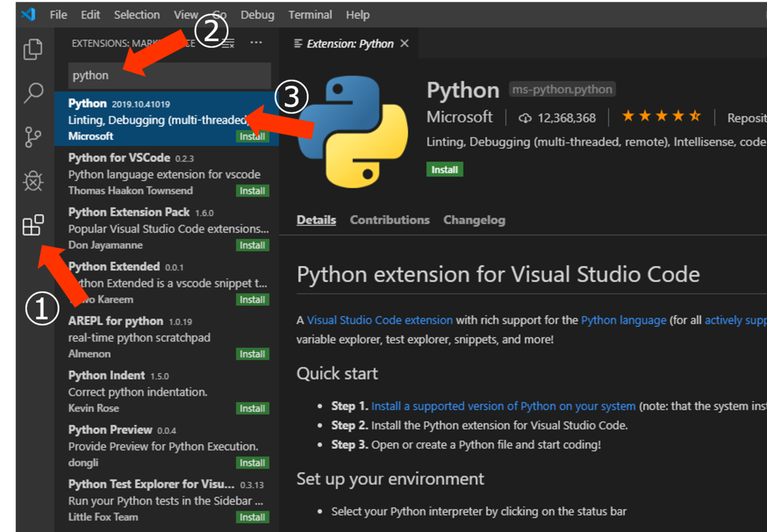Open the Terminal menu
Image resolution: width=767 pixels, height=532 pixels.
(x=310, y=14)
